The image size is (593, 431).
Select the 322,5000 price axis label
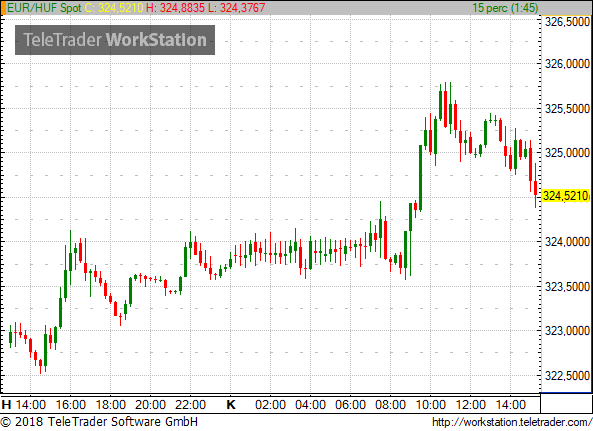click(567, 376)
